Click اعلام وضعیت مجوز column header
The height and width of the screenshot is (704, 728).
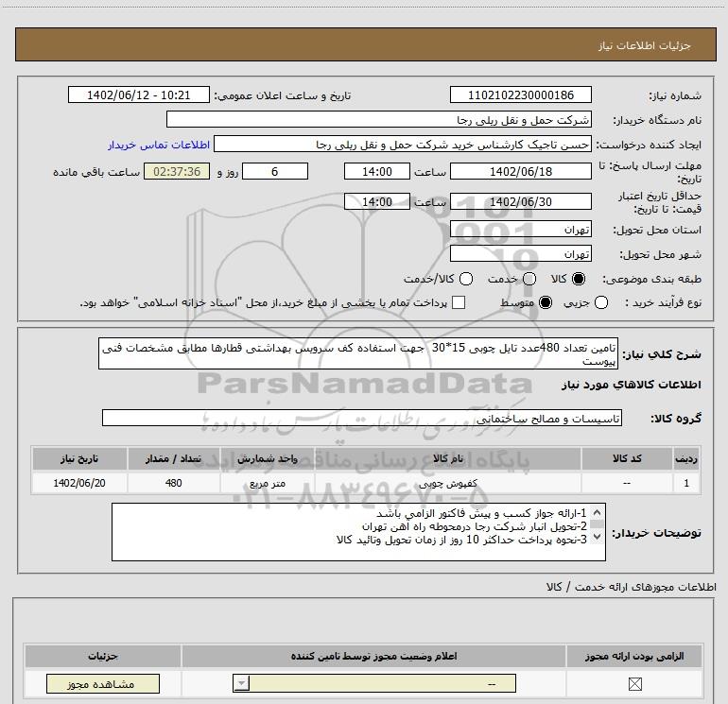[x=373, y=656]
